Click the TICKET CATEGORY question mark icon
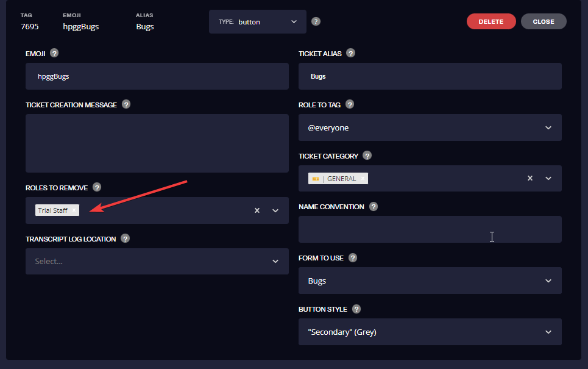The image size is (588, 369). point(367,156)
